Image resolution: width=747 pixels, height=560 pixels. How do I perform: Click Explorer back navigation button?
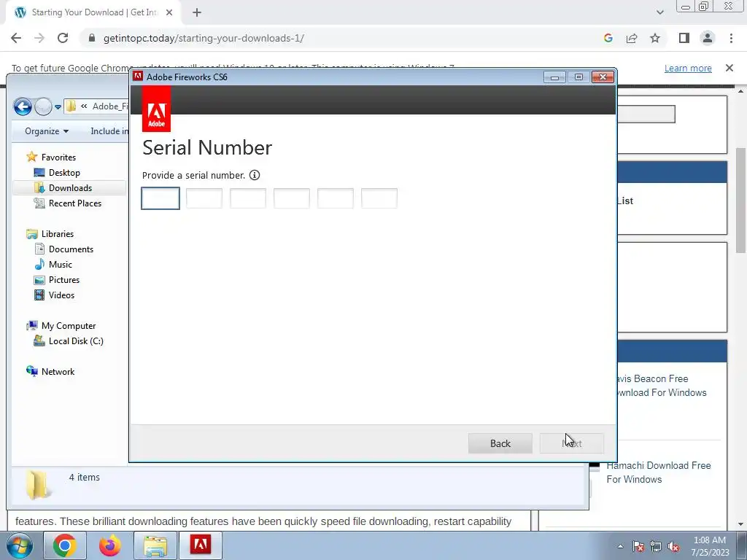point(23,106)
